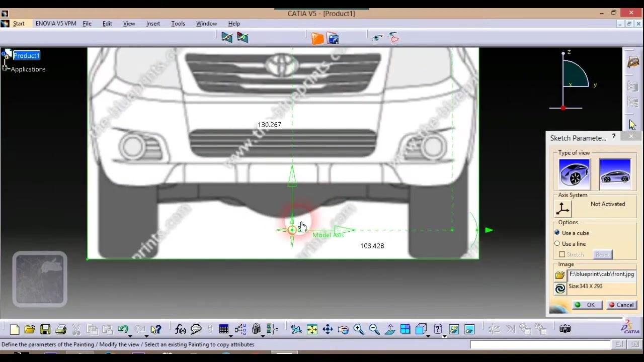This screenshot has width=644, height=362.
Task: Select the Rotate view icon
Action: pos(343,329)
